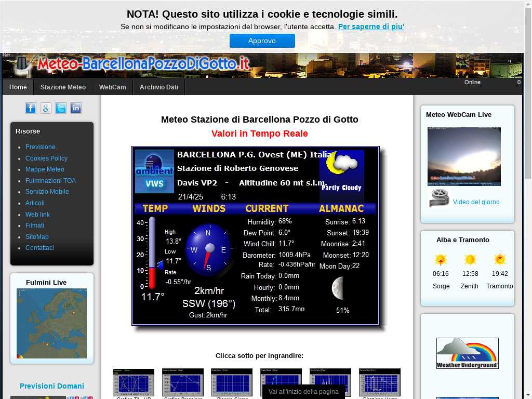532x399 pixels.
Task: Click the Dew Point value 6.0°
Action: (x=284, y=232)
